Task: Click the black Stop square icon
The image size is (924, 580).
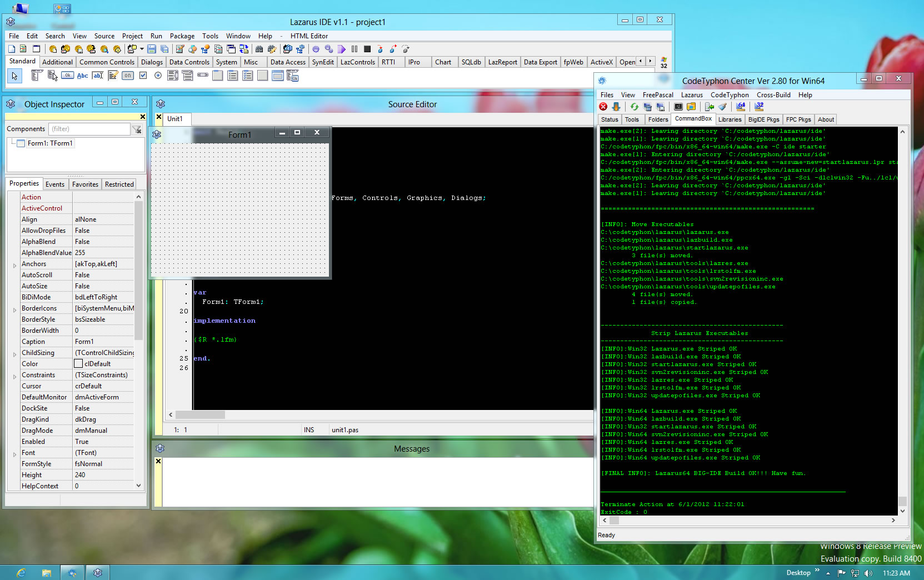Action: pyautogui.click(x=367, y=49)
